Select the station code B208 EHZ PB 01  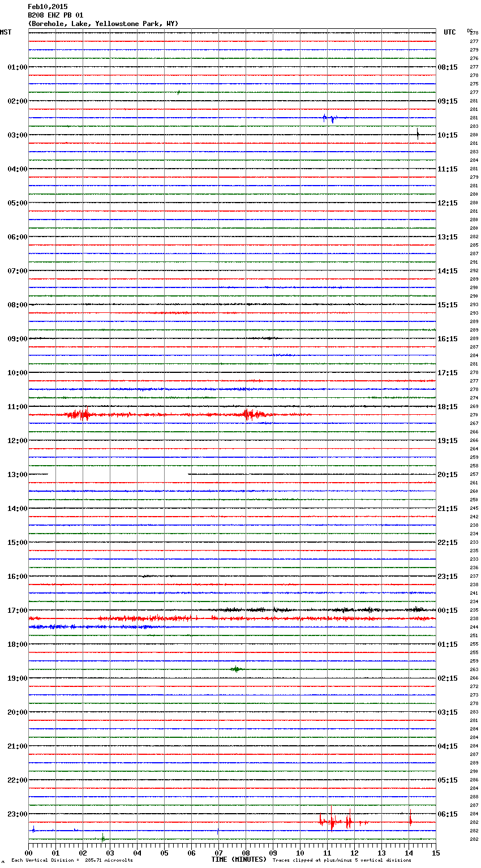point(55,15)
